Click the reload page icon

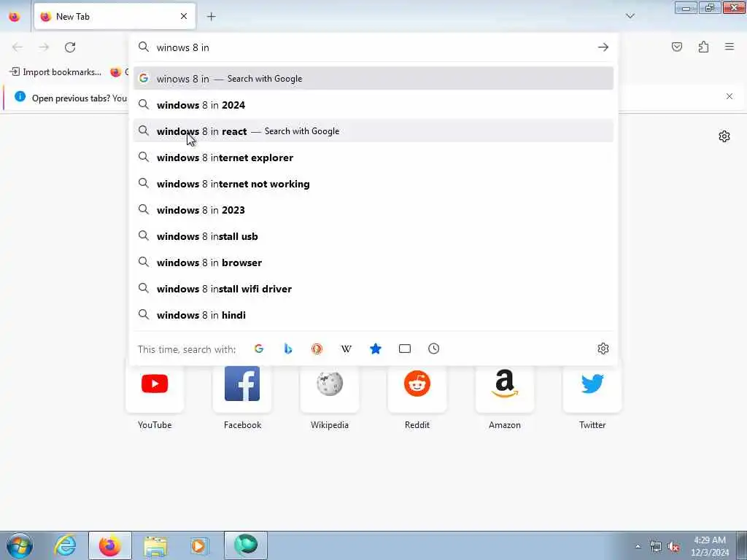pos(70,47)
